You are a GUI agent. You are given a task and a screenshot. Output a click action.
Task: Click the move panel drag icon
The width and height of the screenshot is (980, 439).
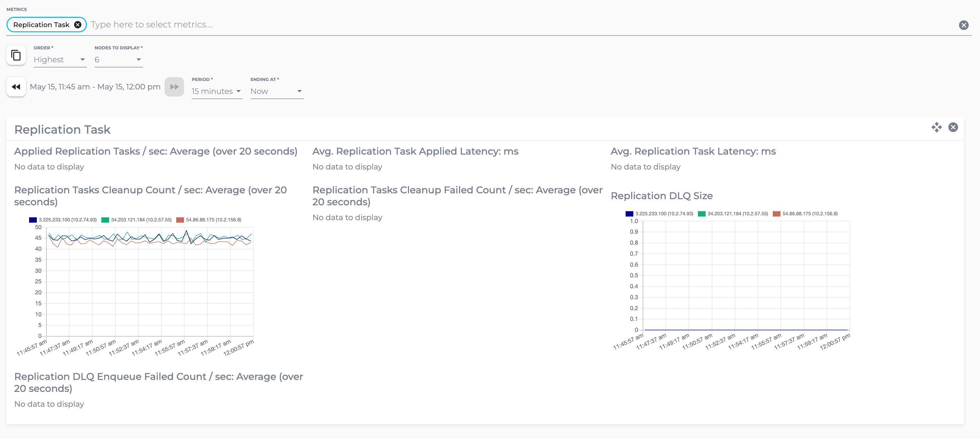(936, 127)
